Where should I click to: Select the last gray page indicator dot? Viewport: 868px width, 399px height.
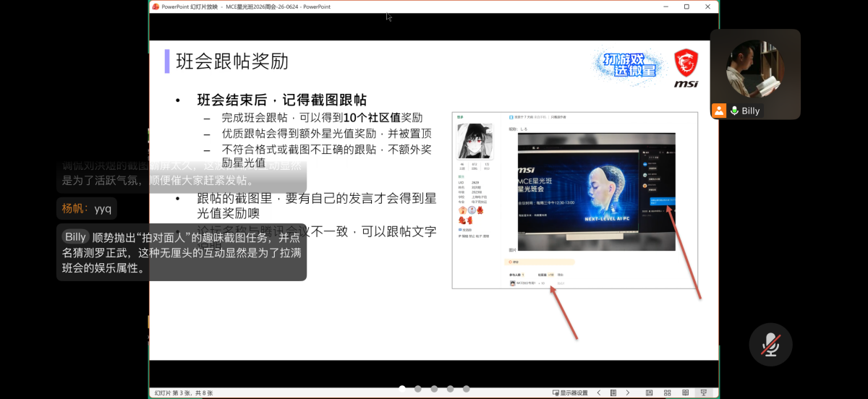coord(467,389)
